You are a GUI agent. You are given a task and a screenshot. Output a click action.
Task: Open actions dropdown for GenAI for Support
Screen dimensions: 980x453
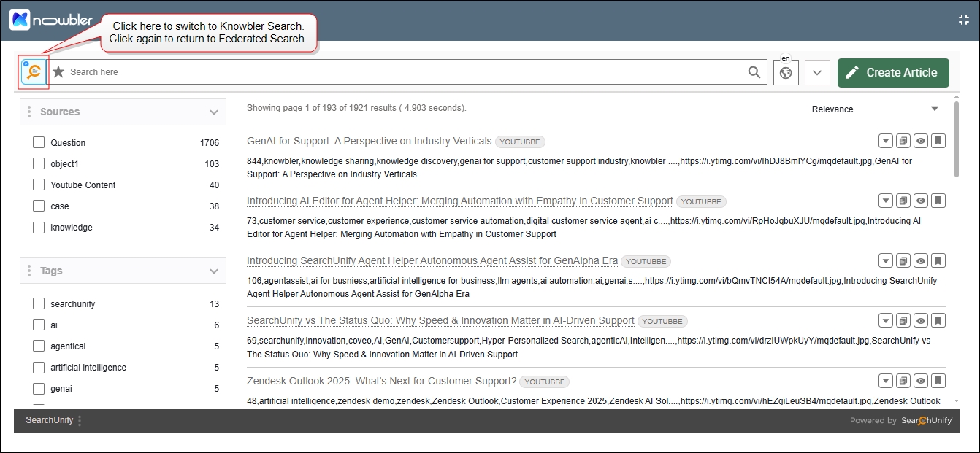pos(885,141)
